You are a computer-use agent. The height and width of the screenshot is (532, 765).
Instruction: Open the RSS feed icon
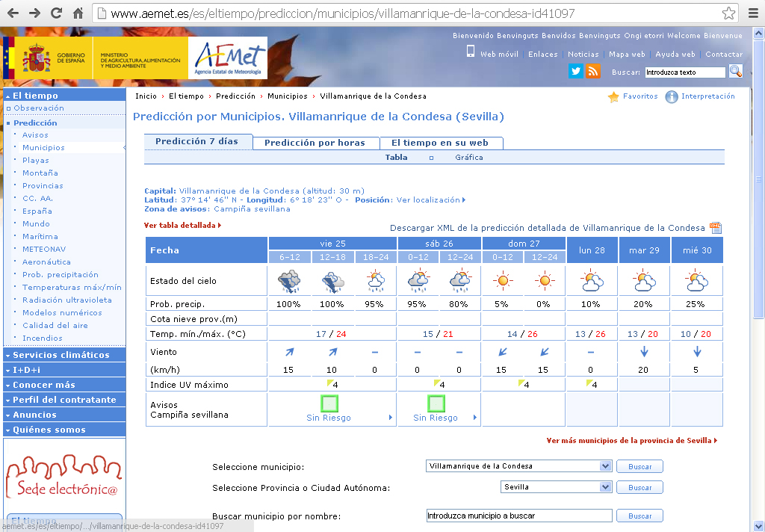coord(593,72)
